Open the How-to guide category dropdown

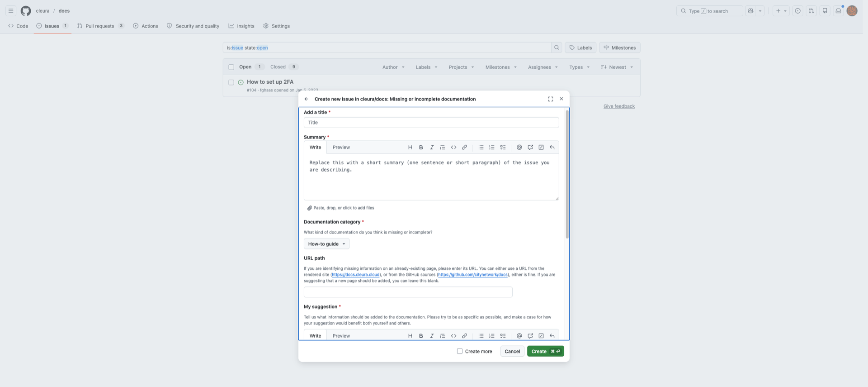(326, 244)
